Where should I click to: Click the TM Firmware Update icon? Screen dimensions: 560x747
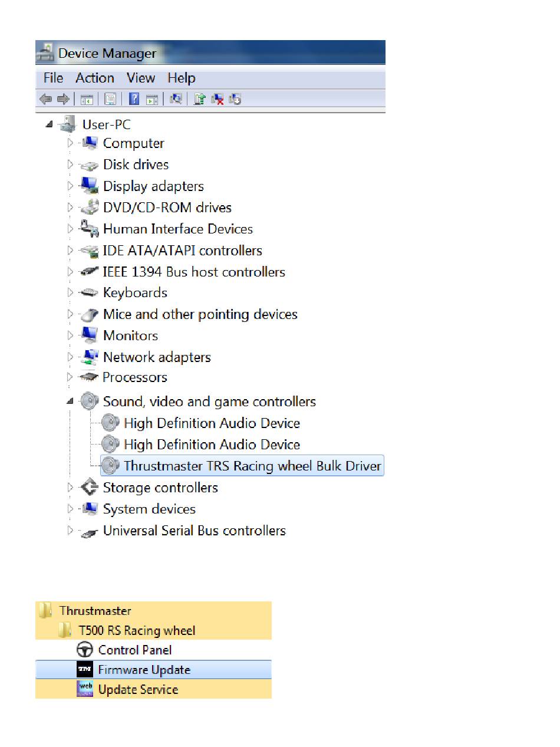(x=85, y=670)
